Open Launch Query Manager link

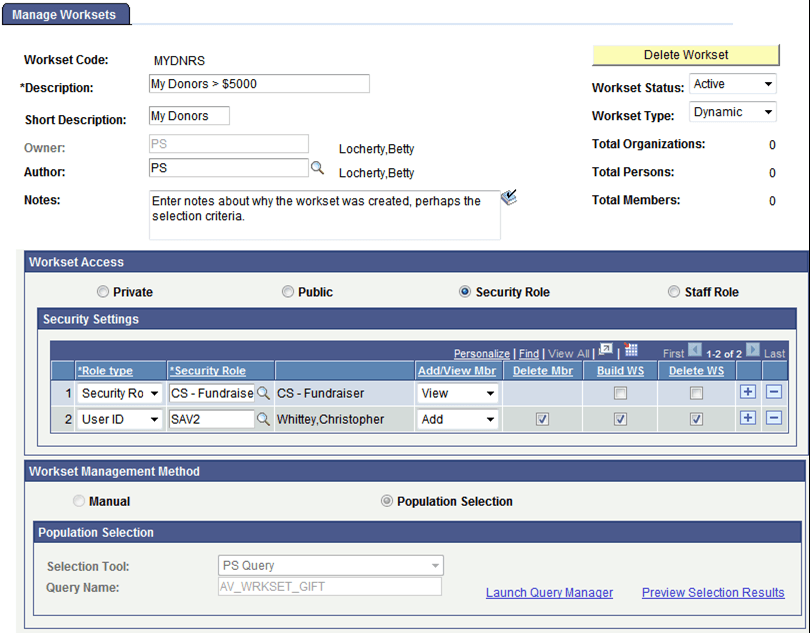549,592
